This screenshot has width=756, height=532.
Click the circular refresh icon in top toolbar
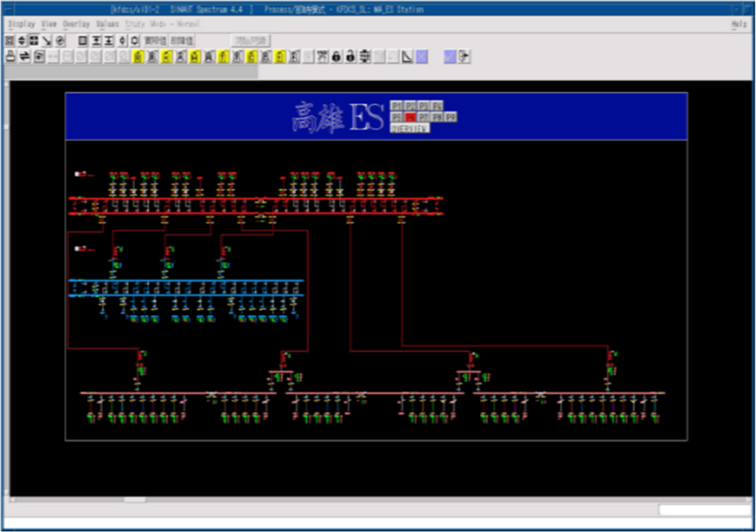click(x=60, y=41)
